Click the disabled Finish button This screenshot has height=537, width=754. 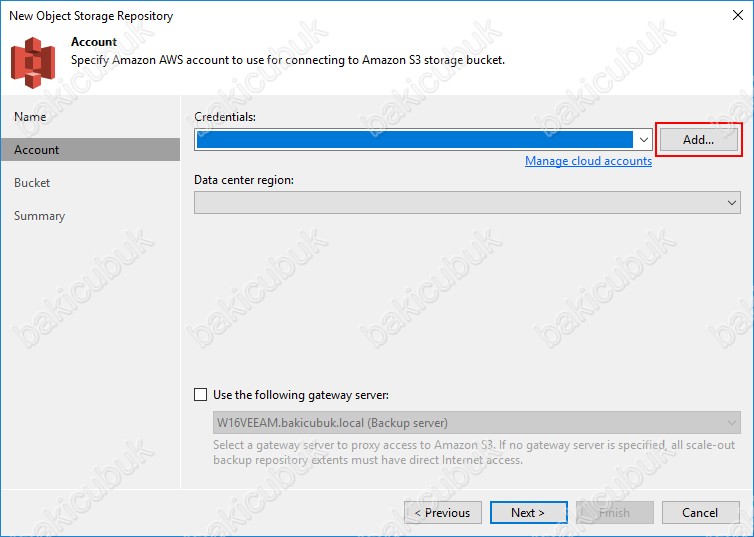pyautogui.click(x=615, y=513)
